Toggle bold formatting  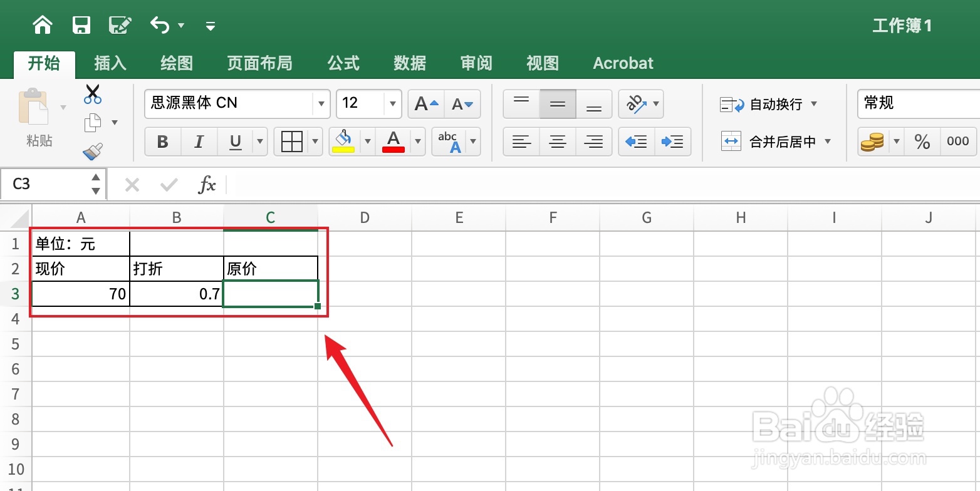tap(163, 142)
